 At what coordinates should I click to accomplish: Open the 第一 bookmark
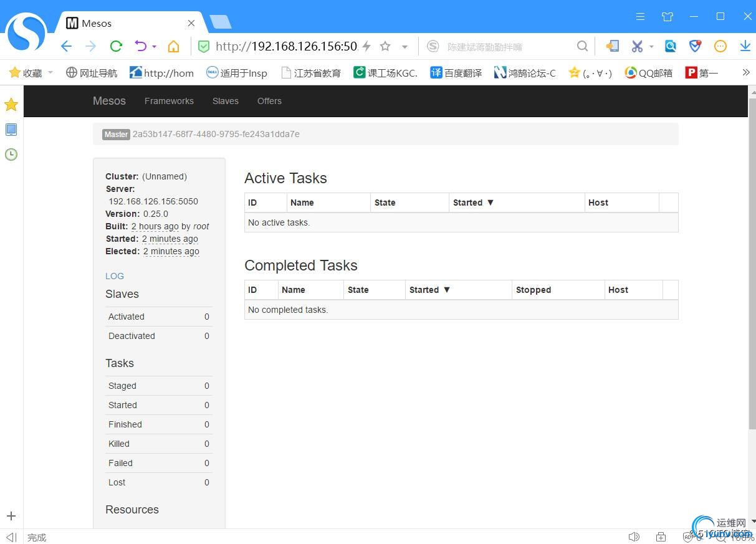coord(702,73)
